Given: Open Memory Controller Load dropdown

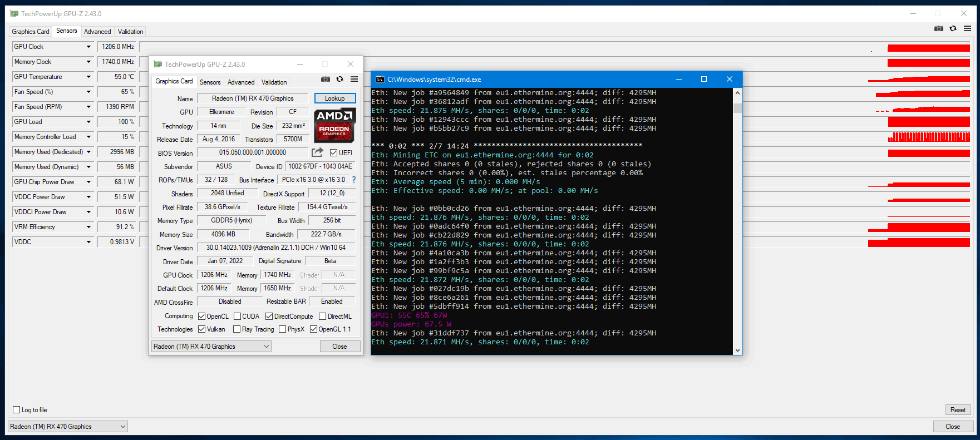Looking at the screenshot, I should coord(88,137).
